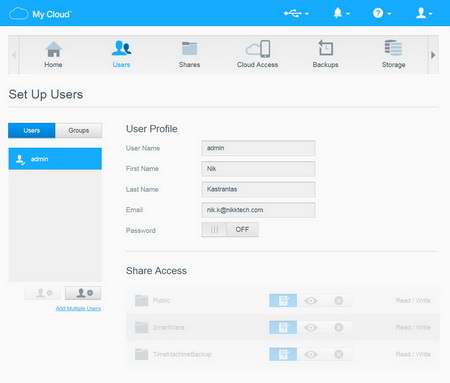The width and height of the screenshot is (450, 383).
Task: Switch to the Groups tab
Action: 79,130
